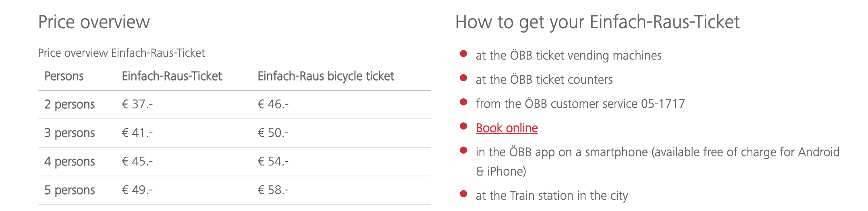Click the € 54.- bicycle ticket price
Screen dimensions: 868x211
[273, 161]
